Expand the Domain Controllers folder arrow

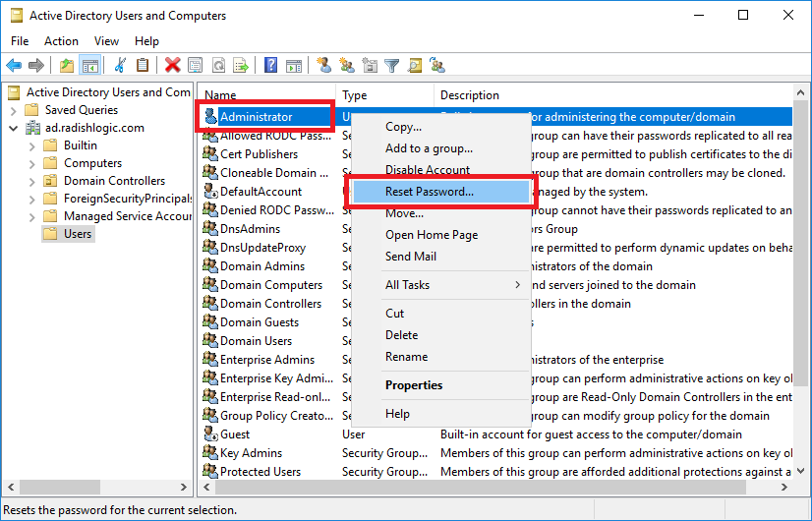[32, 181]
